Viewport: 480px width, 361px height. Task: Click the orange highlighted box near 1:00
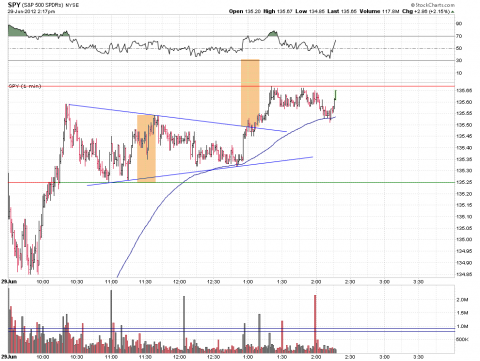250,93
